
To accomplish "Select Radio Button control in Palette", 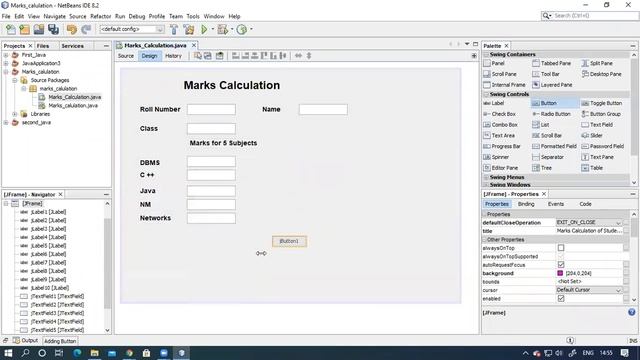I will [x=552, y=114].
